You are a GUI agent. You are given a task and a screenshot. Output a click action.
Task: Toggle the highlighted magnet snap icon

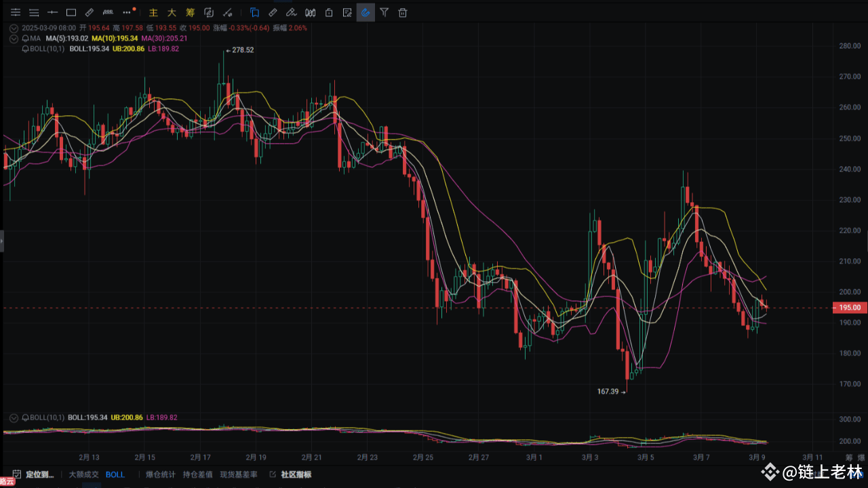(x=366, y=12)
